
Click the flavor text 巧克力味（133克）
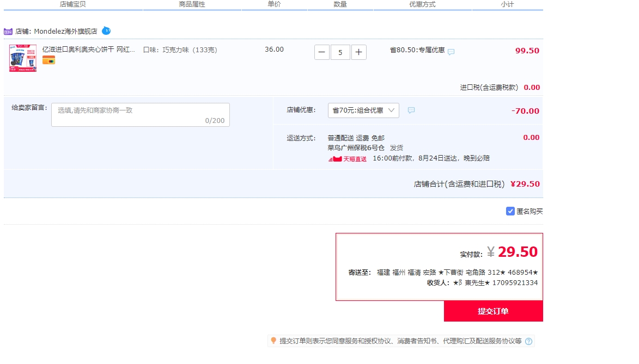190,50
